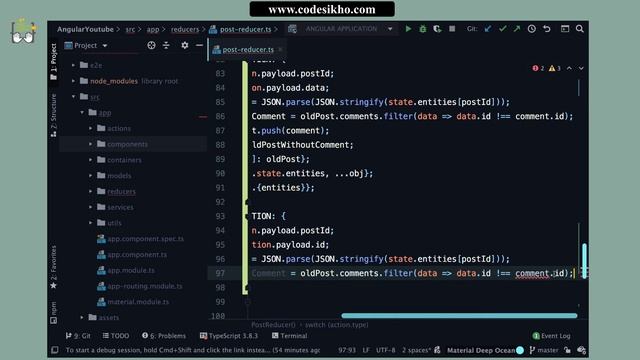The height and width of the screenshot is (360, 640).
Task: Open the TODO tool window
Action: coord(116,336)
